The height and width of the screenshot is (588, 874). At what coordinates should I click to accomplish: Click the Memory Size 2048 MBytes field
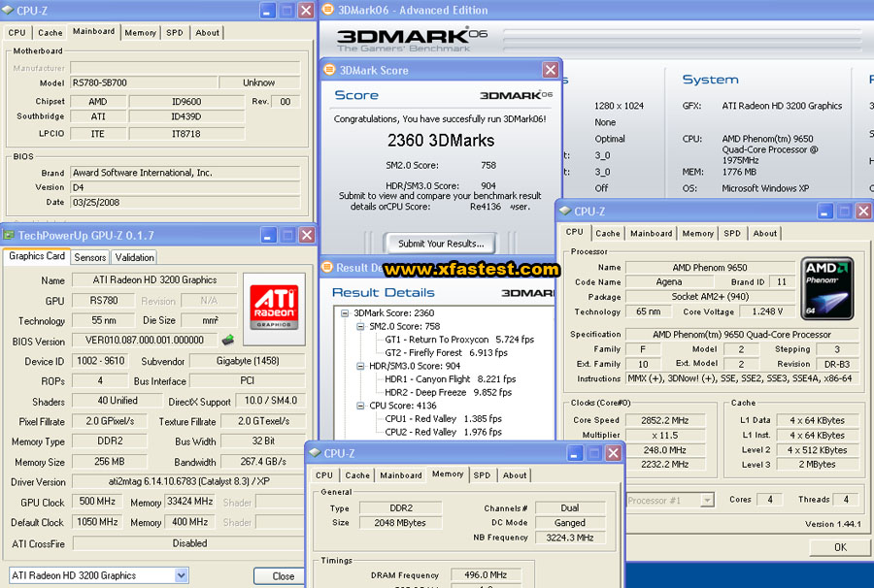pyautogui.click(x=400, y=523)
